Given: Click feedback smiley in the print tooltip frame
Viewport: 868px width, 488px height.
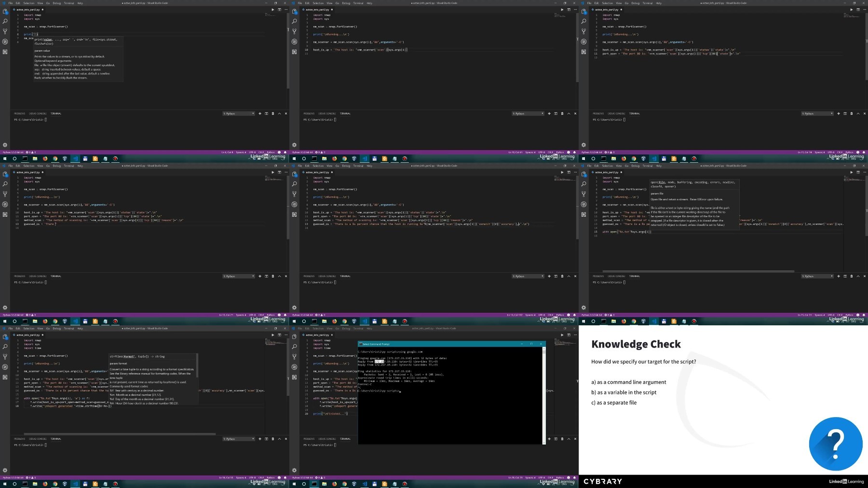Looking at the screenshot, I should click(279, 152).
